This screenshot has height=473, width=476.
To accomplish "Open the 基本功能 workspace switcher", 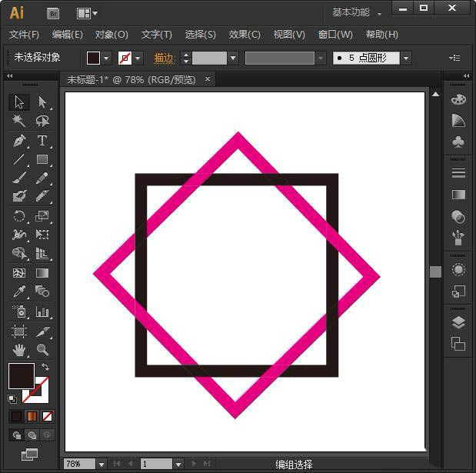I will coord(357,12).
